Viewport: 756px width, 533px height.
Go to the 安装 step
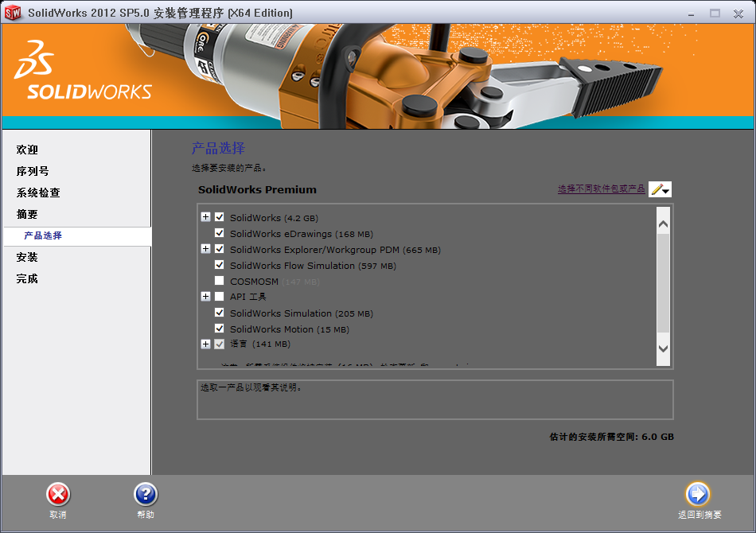click(x=27, y=257)
